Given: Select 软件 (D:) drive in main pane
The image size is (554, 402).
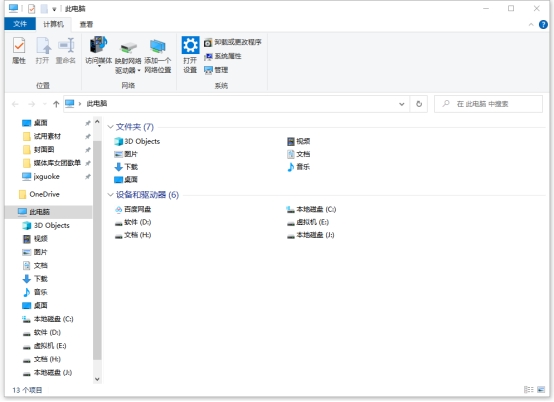Looking at the screenshot, I should click(x=133, y=222).
